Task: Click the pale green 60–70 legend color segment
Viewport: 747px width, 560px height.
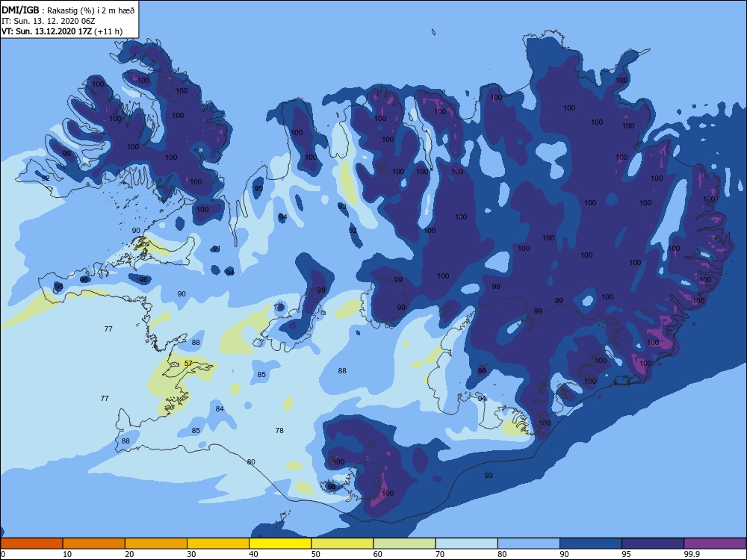Action: (x=404, y=544)
